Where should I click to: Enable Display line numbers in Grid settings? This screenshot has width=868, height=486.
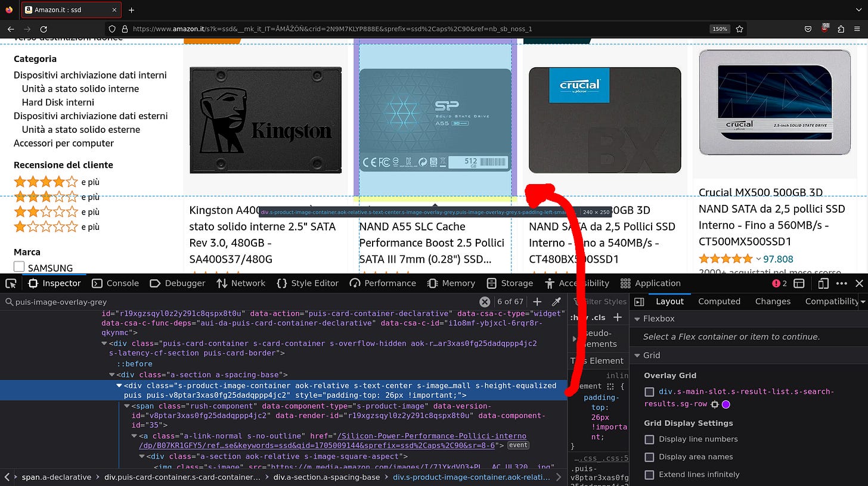[649, 439]
